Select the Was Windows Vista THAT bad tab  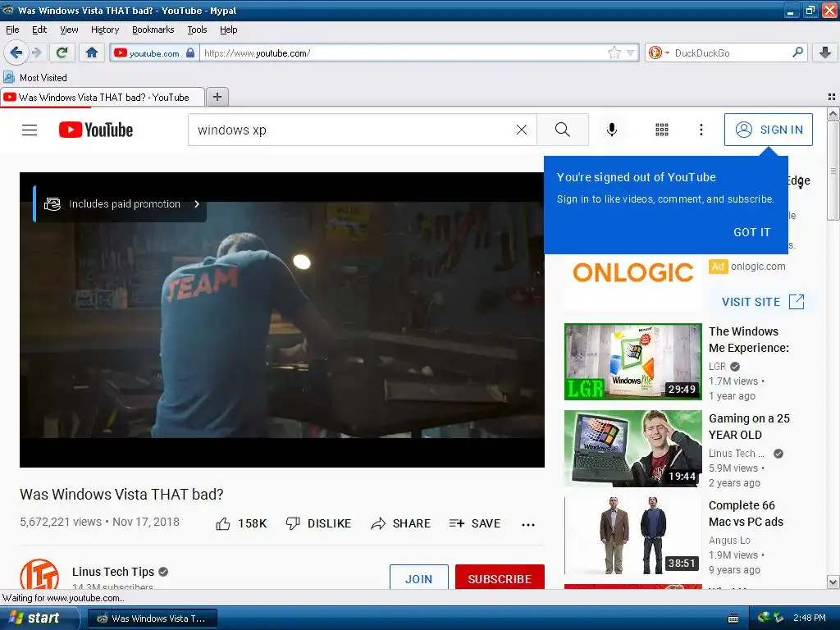103,97
